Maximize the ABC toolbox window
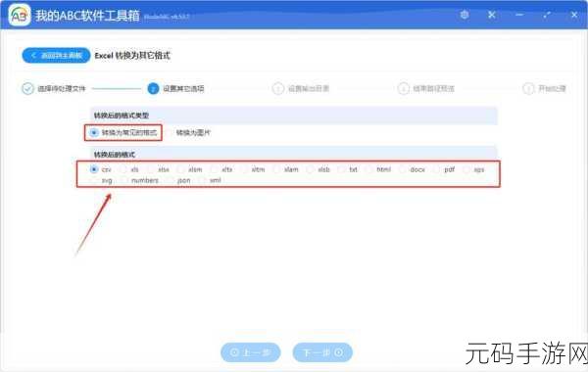Screen dimensions: 588x372 [547, 15]
